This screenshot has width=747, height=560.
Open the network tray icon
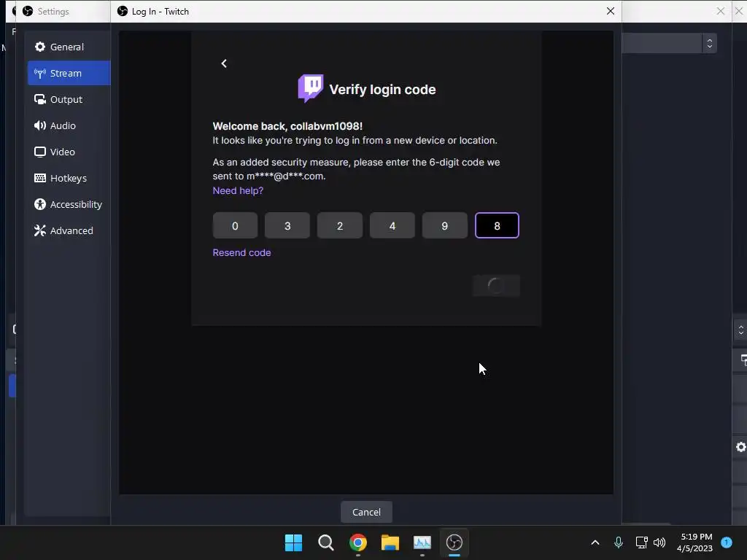[641, 542]
